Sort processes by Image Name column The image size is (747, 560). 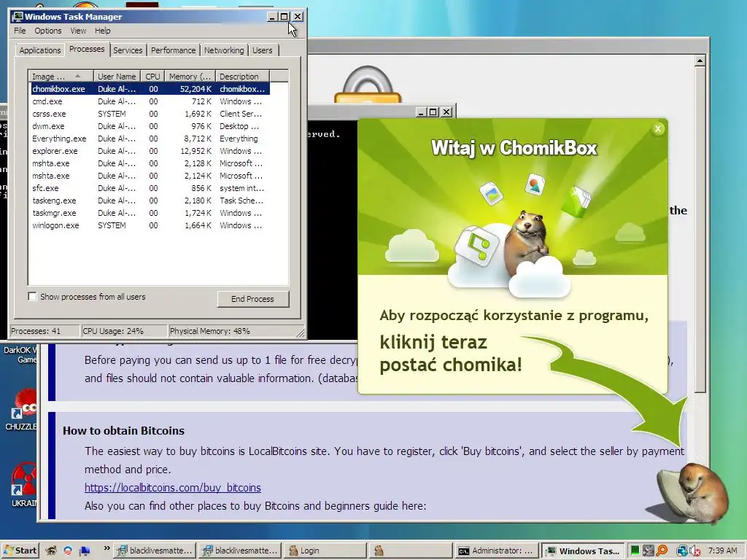pyautogui.click(x=61, y=76)
